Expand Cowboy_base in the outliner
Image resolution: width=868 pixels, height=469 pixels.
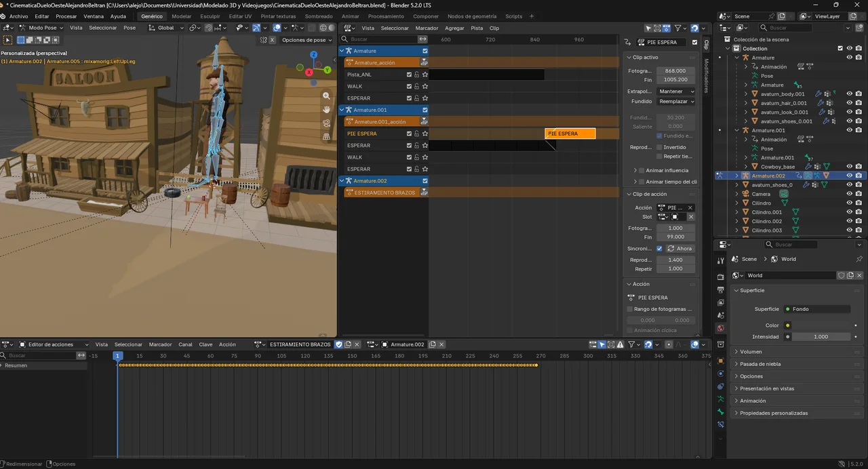coord(746,167)
